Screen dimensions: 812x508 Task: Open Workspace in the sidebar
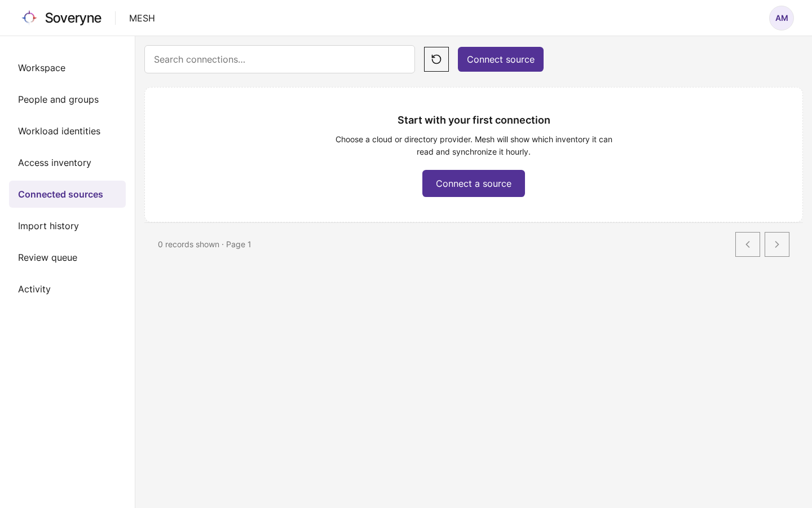tap(67, 68)
